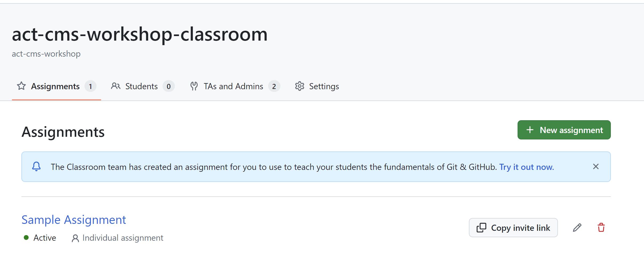Screen dimensions: 644x265
Task: Click the New assignment button
Action: click(564, 130)
